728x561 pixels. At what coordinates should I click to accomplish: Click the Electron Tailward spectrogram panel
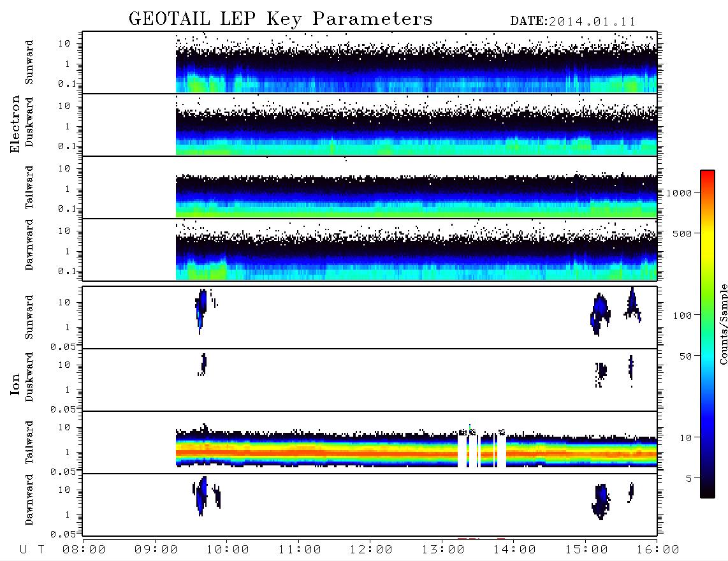[370, 187]
